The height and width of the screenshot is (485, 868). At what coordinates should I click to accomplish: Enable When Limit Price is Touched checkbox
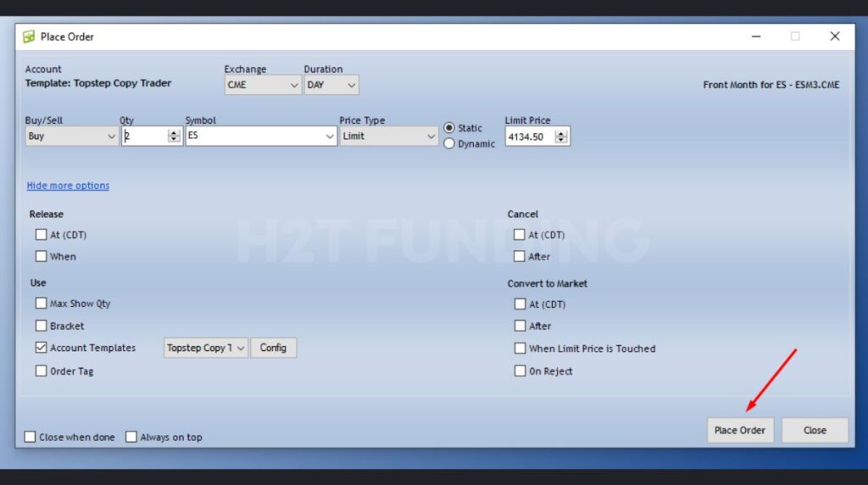point(520,348)
